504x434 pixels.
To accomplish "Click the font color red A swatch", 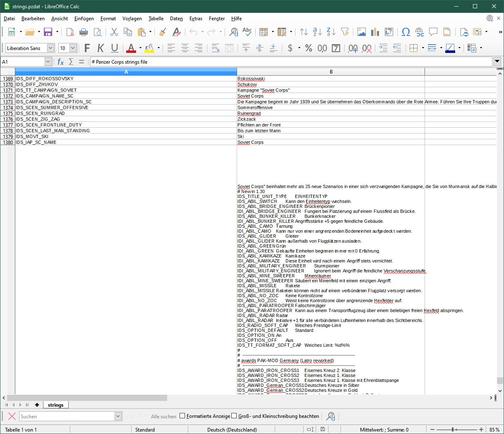I will coord(131,48).
